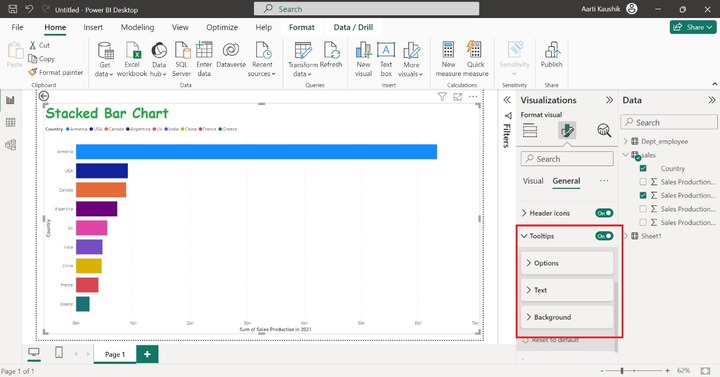Import an Excel workbook
The height and width of the screenshot is (377, 720).
132,59
